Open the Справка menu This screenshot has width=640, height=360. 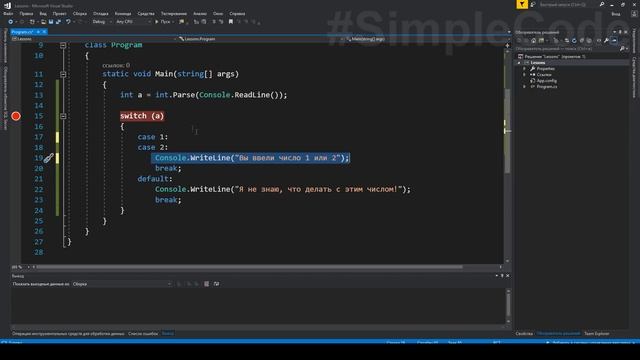tap(237, 13)
